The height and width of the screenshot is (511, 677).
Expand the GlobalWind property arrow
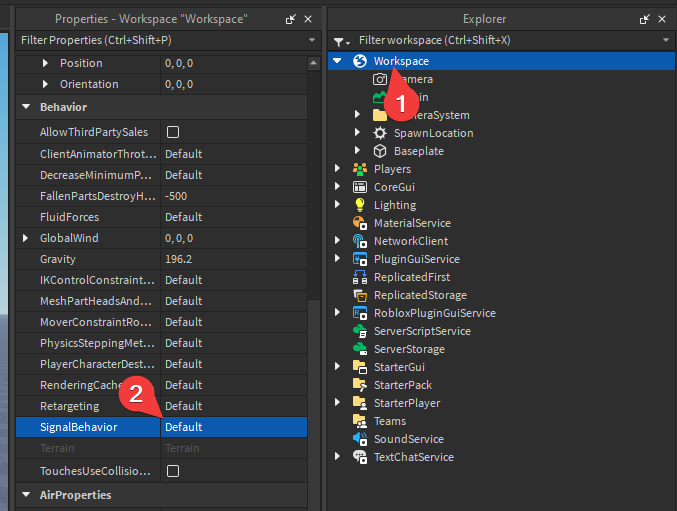(26, 238)
